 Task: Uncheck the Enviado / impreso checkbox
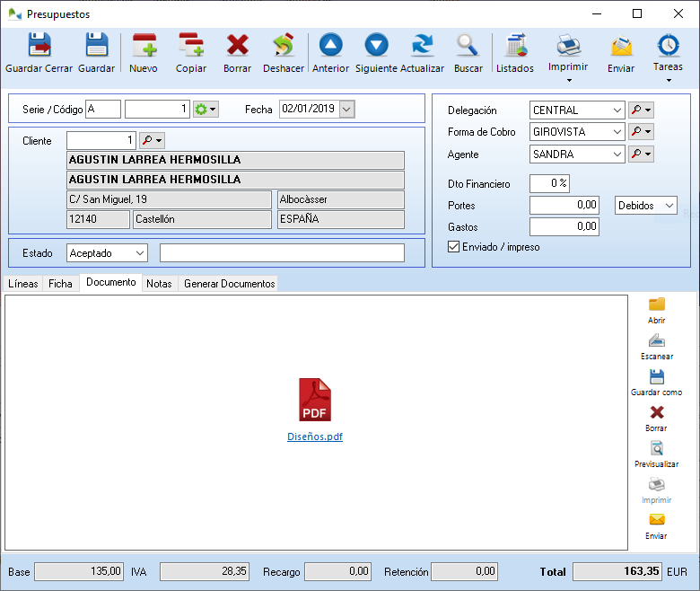(x=453, y=247)
